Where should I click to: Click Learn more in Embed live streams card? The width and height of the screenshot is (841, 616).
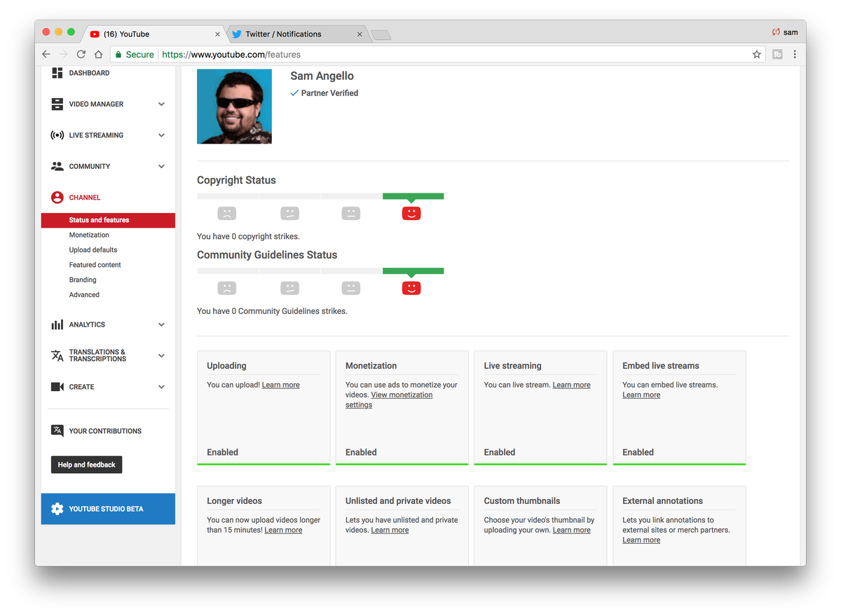[x=641, y=395]
